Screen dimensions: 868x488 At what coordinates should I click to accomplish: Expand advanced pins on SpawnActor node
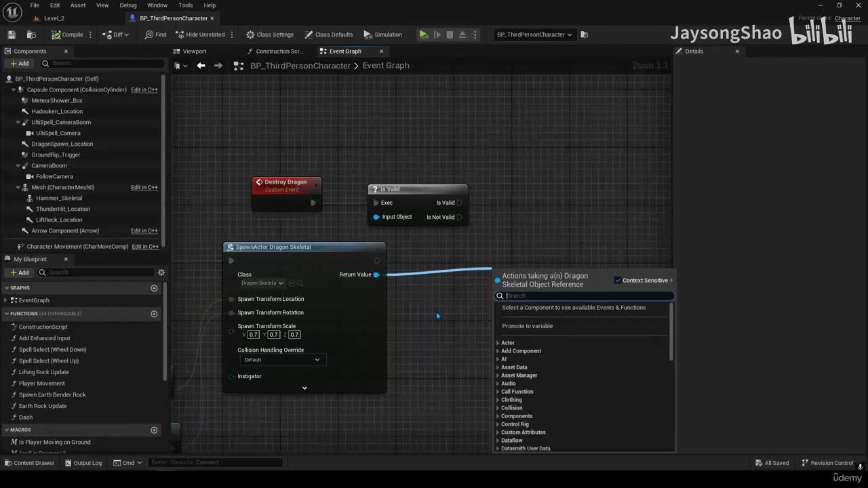click(304, 388)
